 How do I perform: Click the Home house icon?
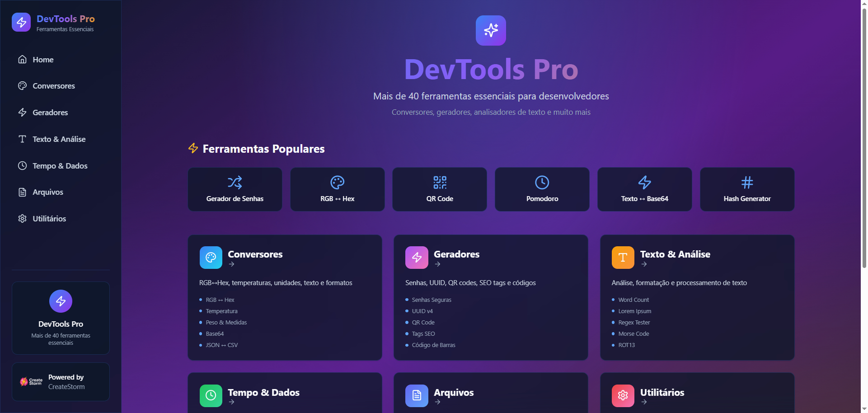point(22,59)
